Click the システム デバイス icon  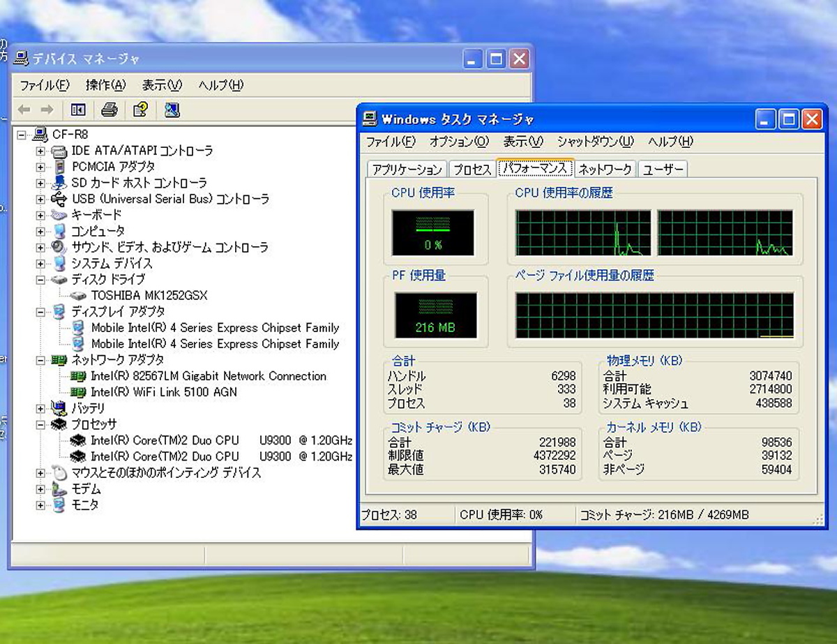pyautogui.click(x=60, y=263)
